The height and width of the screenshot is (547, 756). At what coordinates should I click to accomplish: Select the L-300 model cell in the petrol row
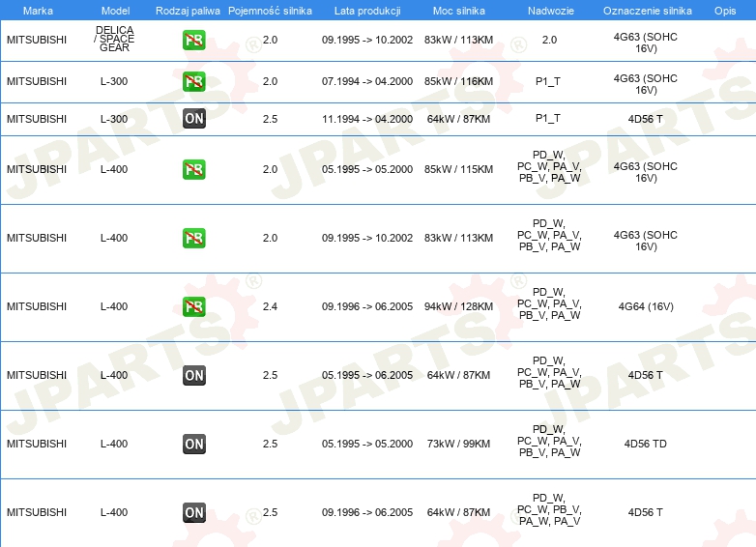(x=114, y=81)
